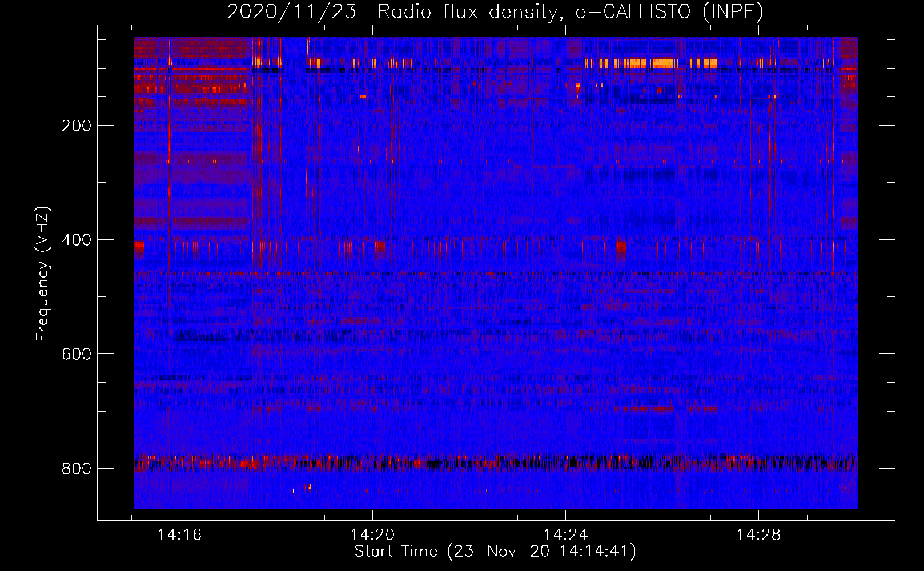Click the 'Frequency (MHZ)' y-axis label
Screen dimensions: 924x571
click(43, 274)
